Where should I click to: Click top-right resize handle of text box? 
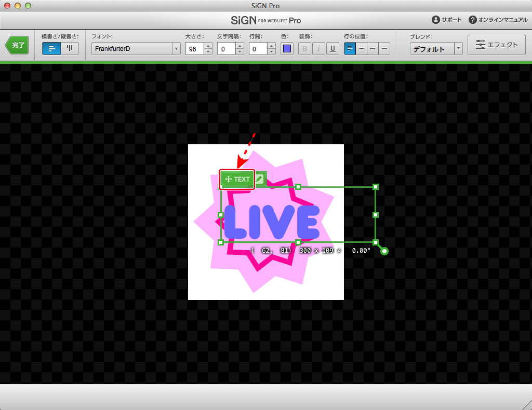[376, 187]
